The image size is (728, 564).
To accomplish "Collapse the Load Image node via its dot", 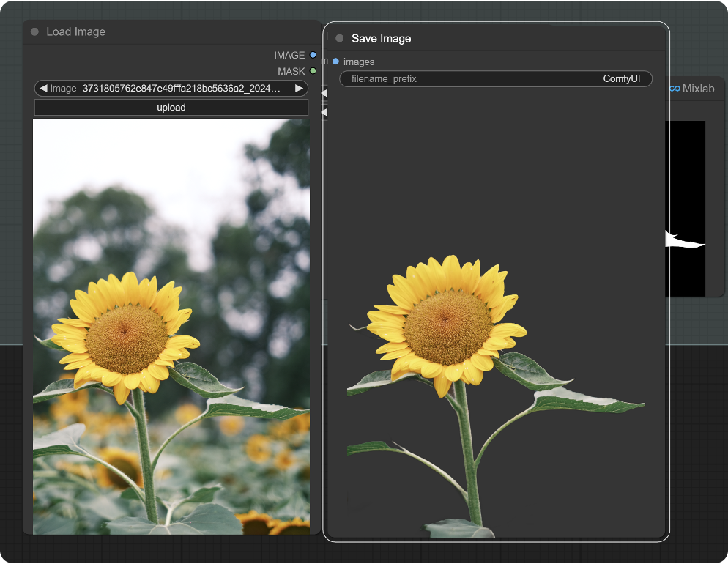I will point(34,32).
